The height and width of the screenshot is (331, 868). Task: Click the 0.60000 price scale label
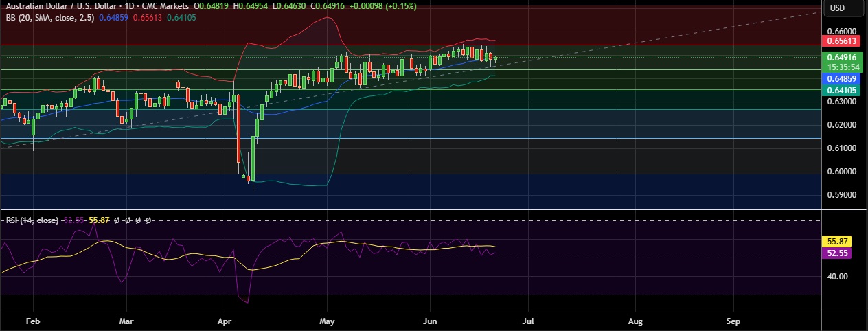tap(841, 172)
